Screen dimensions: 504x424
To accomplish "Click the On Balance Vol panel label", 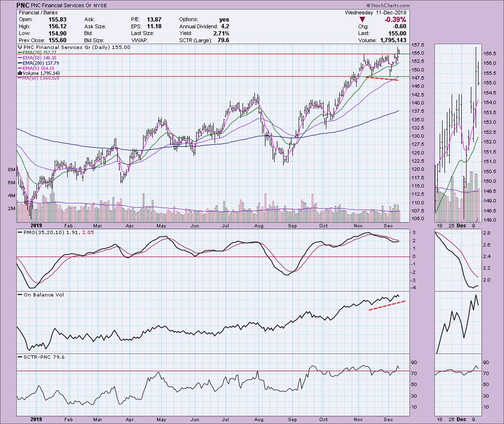I will 41,294.
